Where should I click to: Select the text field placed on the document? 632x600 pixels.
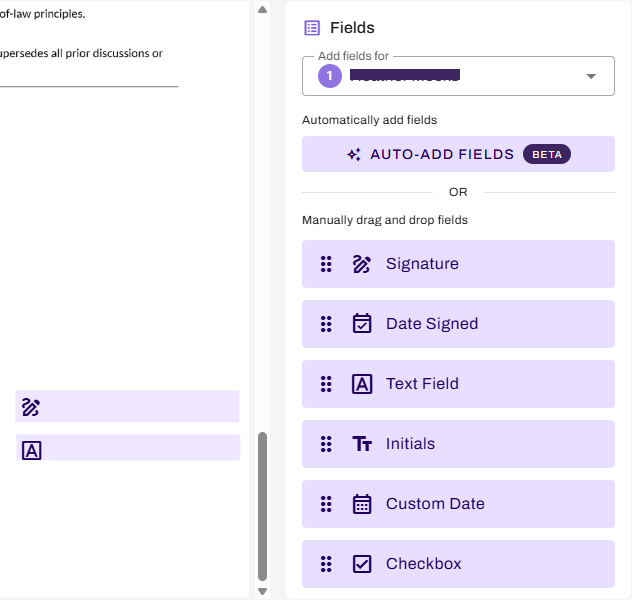click(x=128, y=447)
